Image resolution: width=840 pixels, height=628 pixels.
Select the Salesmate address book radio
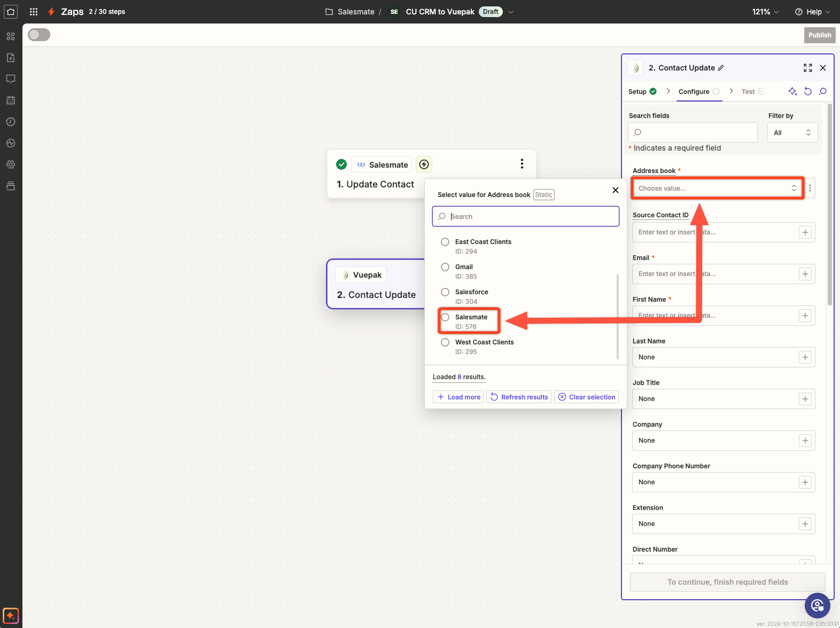[x=445, y=317]
